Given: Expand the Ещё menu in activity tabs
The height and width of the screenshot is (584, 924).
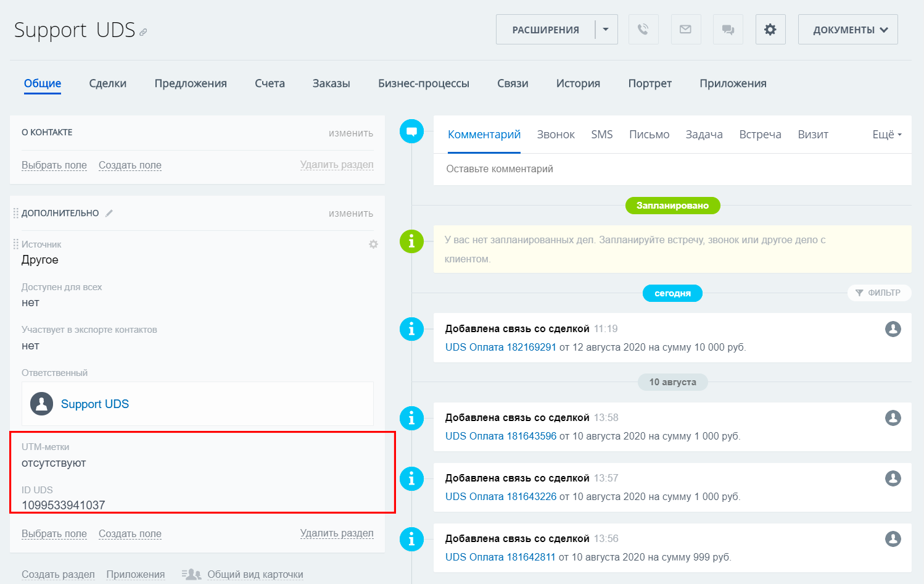Looking at the screenshot, I should [x=886, y=135].
